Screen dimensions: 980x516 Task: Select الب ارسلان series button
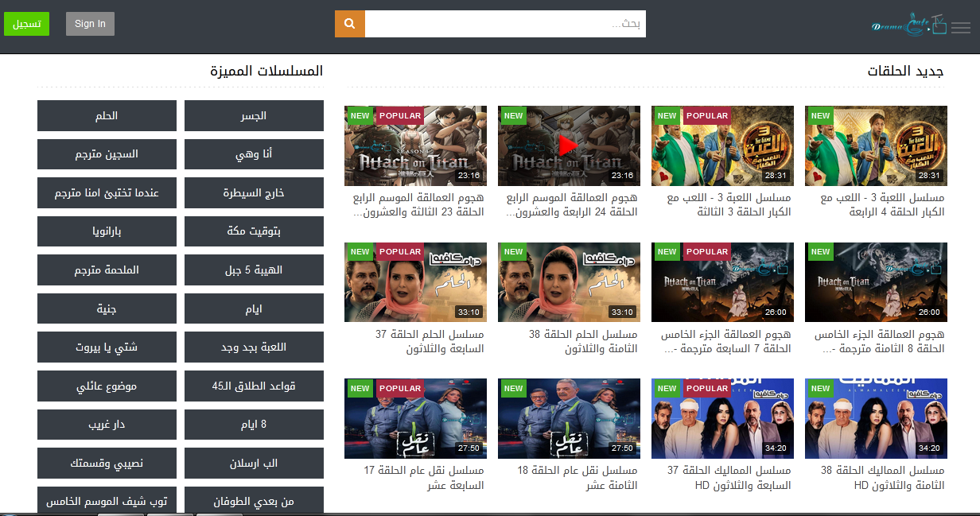254,463
